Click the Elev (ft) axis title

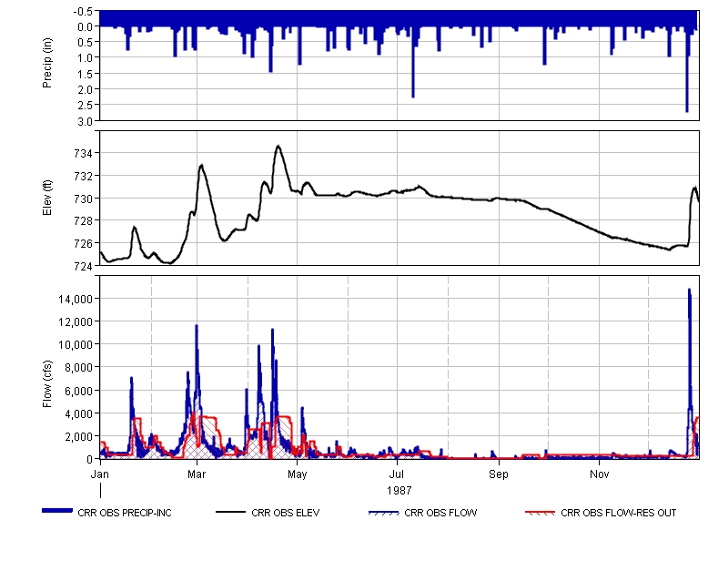point(47,198)
